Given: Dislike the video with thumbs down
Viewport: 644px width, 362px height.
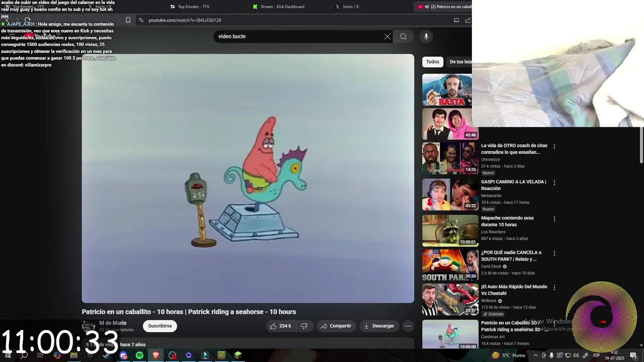Looking at the screenshot, I should pos(304,326).
